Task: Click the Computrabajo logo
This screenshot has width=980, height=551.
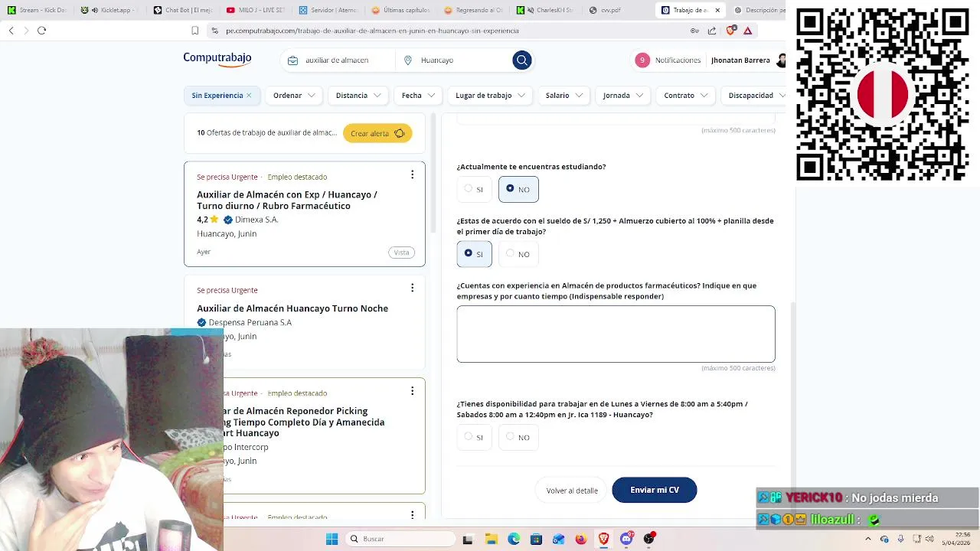Action: [217, 59]
